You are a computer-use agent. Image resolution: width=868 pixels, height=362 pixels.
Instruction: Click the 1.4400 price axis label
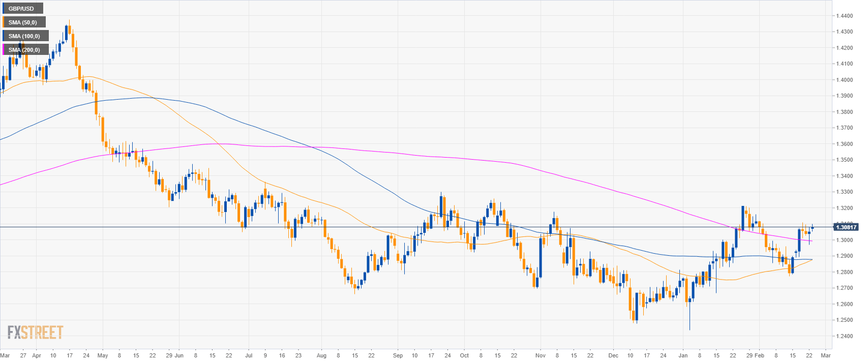pyautogui.click(x=845, y=16)
